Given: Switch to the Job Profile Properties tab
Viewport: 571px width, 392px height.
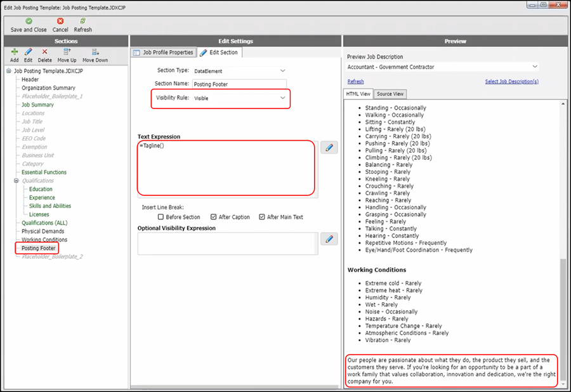Looking at the screenshot, I should pos(163,53).
